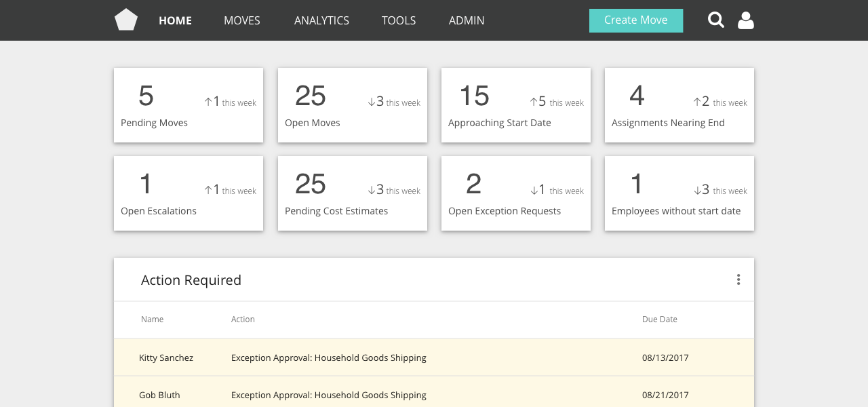Image resolution: width=868 pixels, height=407 pixels.
Task: Select the Kitty Sanchez name
Action: [x=166, y=357]
